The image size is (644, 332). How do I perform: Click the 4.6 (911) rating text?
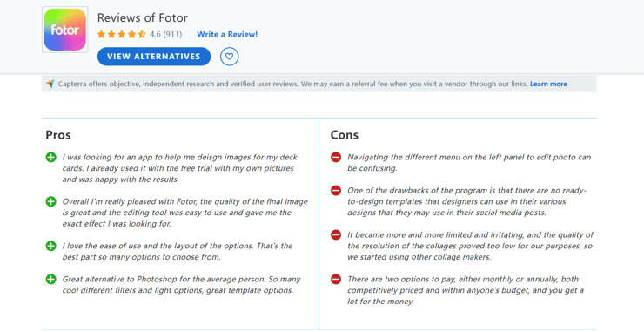click(165, 34)
